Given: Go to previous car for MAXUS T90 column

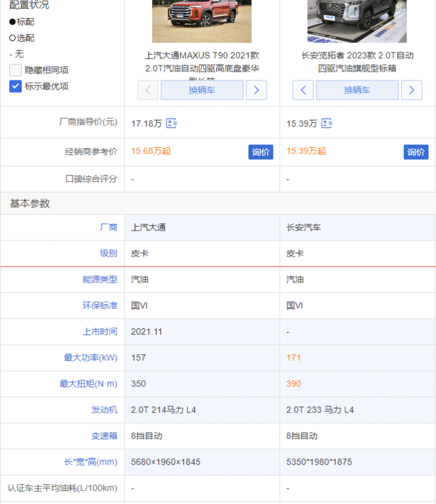Looking at the screenshot, I should tap(148, 90).
